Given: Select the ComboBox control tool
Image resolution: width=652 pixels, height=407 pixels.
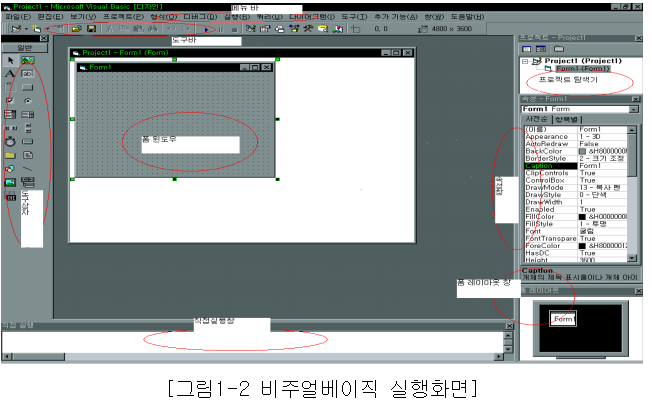Looking at the screenshot, I should [10, 114].
